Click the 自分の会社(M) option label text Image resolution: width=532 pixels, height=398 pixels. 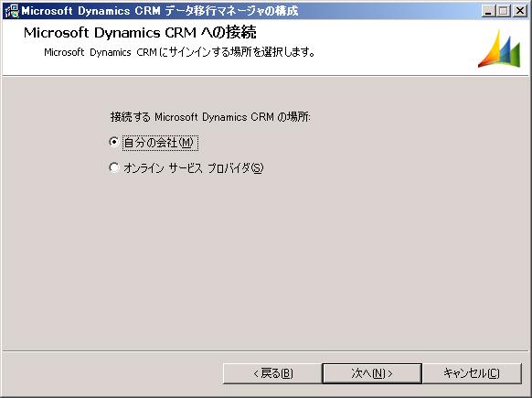[158, 143]
